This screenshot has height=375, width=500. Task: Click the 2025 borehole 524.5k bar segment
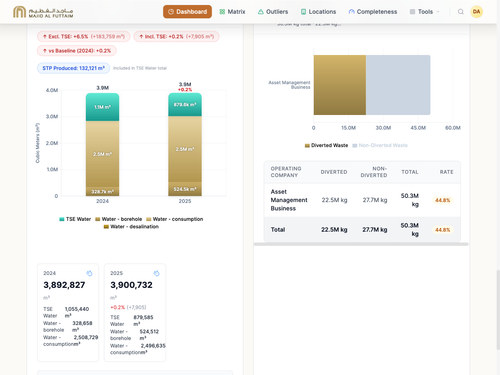pos(185,189)
